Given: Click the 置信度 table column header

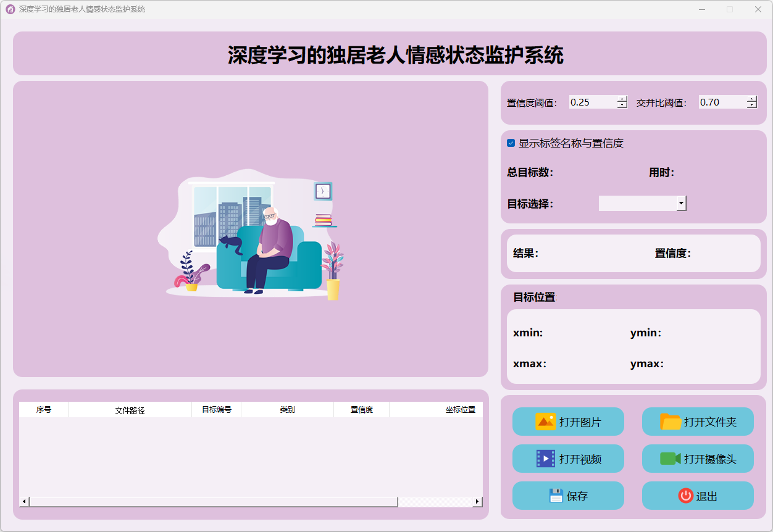Looking at the screenshot, I should [x=361, y=410].
